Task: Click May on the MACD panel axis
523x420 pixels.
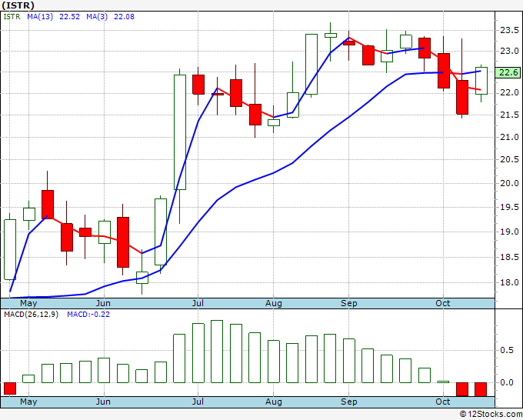Action: tap(28, 402)
